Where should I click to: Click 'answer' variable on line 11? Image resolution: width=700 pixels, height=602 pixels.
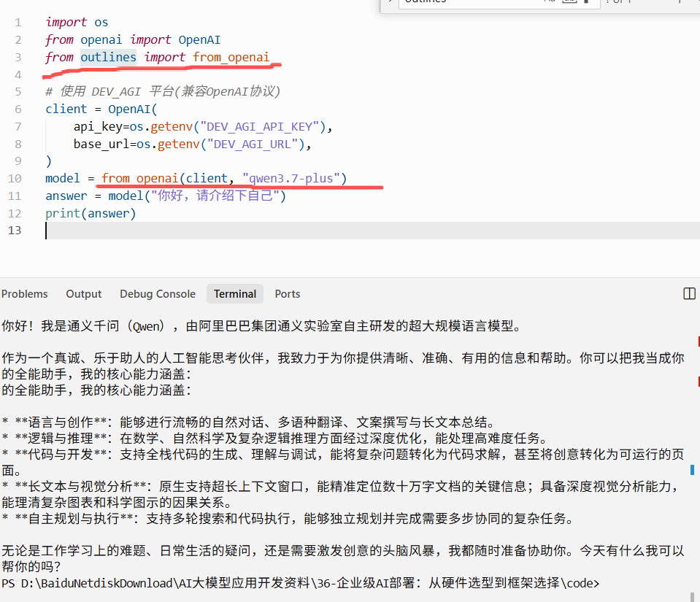(x=66, y=196)
